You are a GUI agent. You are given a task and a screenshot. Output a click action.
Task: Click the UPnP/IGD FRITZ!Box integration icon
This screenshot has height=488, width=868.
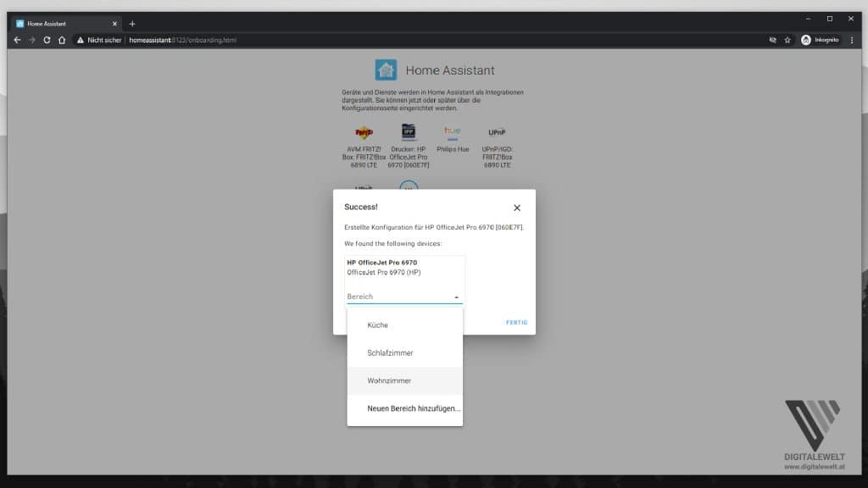point(495,134)
